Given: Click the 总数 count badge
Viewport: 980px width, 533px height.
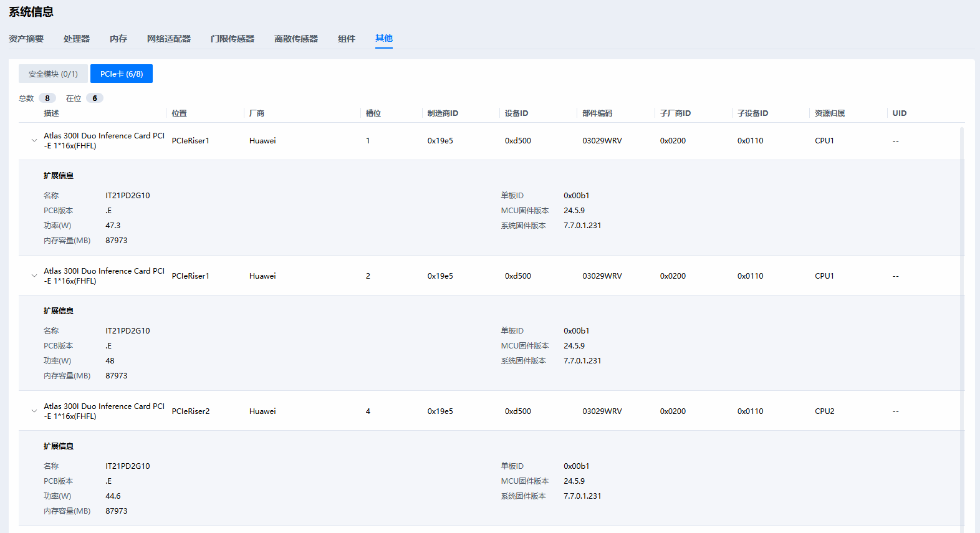Looking at the screenshot, I should tap(47, 98).
